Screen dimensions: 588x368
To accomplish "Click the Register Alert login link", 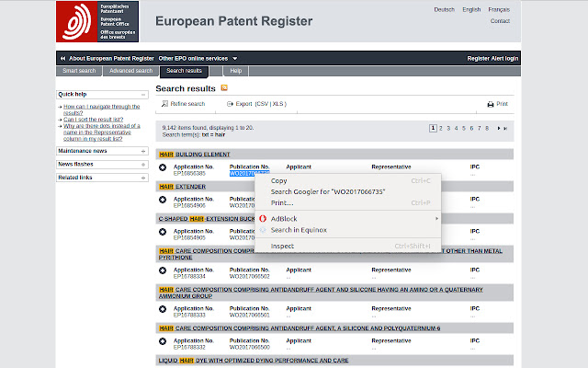I will tap(492, 58).
